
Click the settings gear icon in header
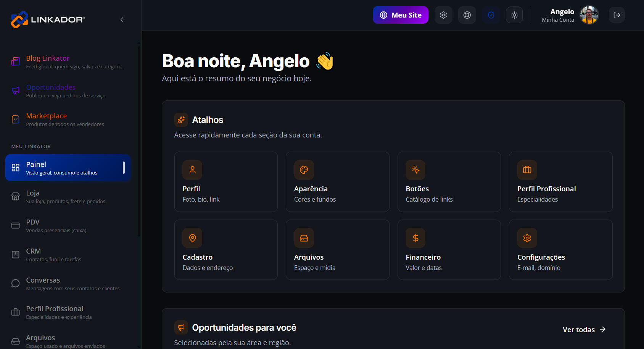443,15
